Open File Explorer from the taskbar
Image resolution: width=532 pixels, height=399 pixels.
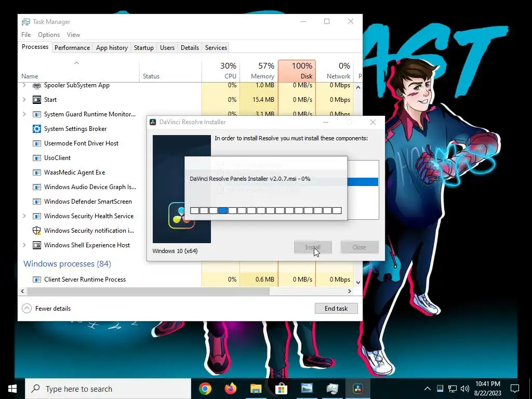256,389
